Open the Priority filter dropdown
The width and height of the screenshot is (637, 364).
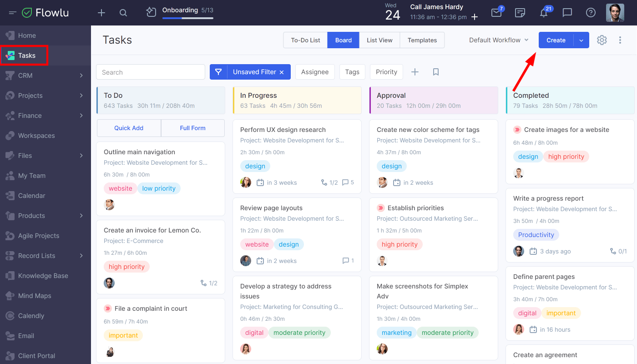pos(387,72)
